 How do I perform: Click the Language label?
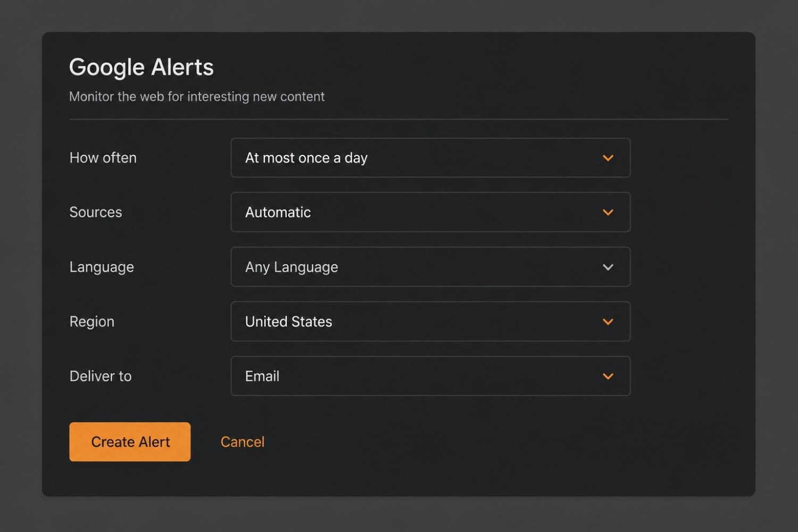pyautogui.click(x=102, y=267)
